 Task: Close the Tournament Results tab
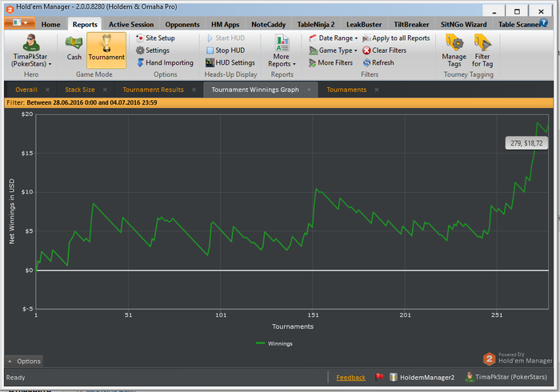click(x=194, y=90)
